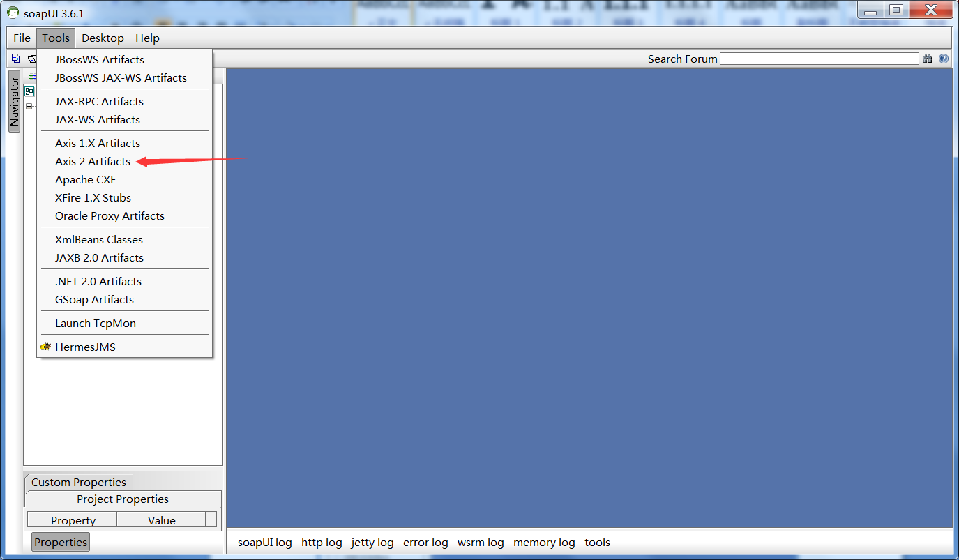The height and width of the screenshot is (560, 959).
Task: Open the error log tab
Action: [x=425, y=542]
